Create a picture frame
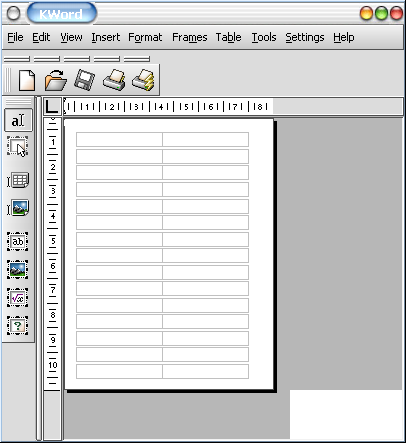This screenshot has height=443, width=406. (18, 270)
